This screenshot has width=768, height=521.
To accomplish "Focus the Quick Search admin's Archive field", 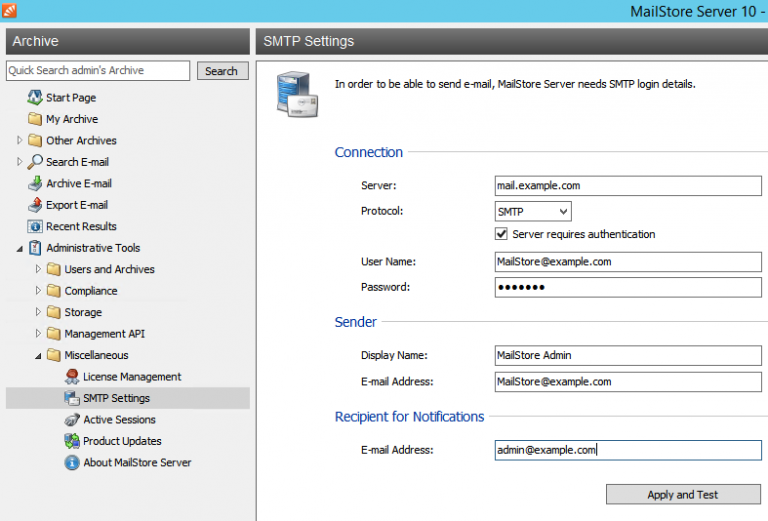I will pyautogui.click(x=98, y=71).
